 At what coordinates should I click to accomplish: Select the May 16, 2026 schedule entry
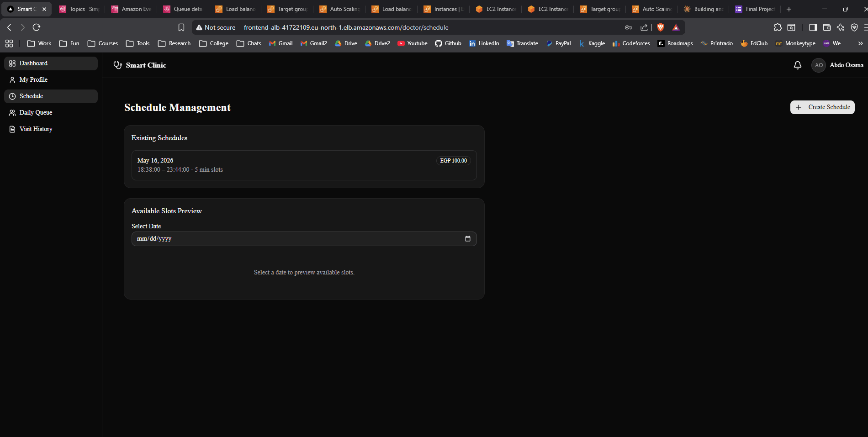click(x=304, y=165)
